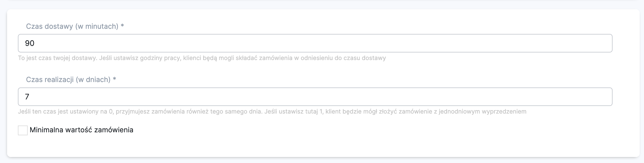The width and height of the screenshot is (644, 163).
Task: Focus the Czas realizacji input field
Action: [315, 97]
